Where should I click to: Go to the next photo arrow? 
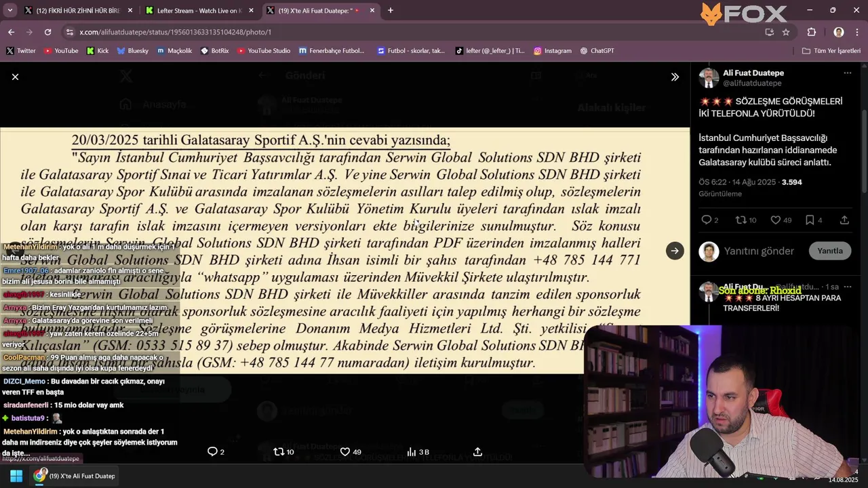coord(674,251)
